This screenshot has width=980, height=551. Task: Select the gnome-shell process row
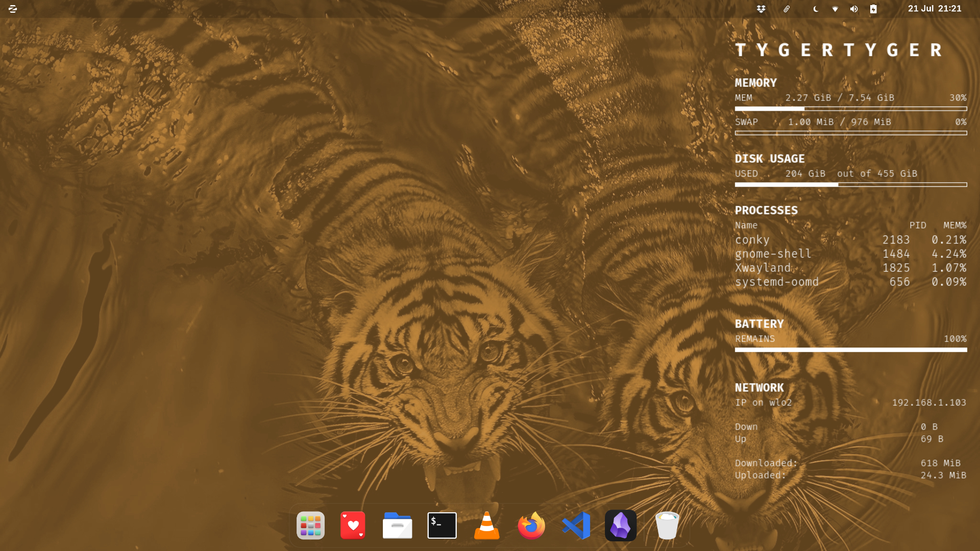point(851,254)
